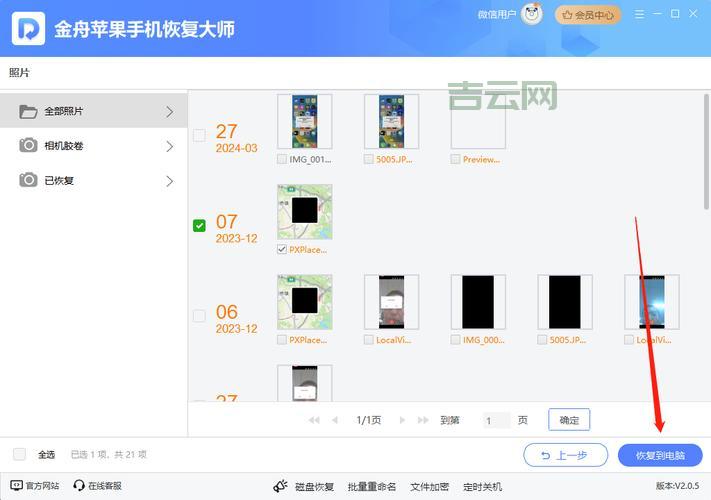Click the 已选 1 项, 共 21 项 status text
Image resolution: width=711 pixels, height=500 pixels.
[x=109, y=454]
